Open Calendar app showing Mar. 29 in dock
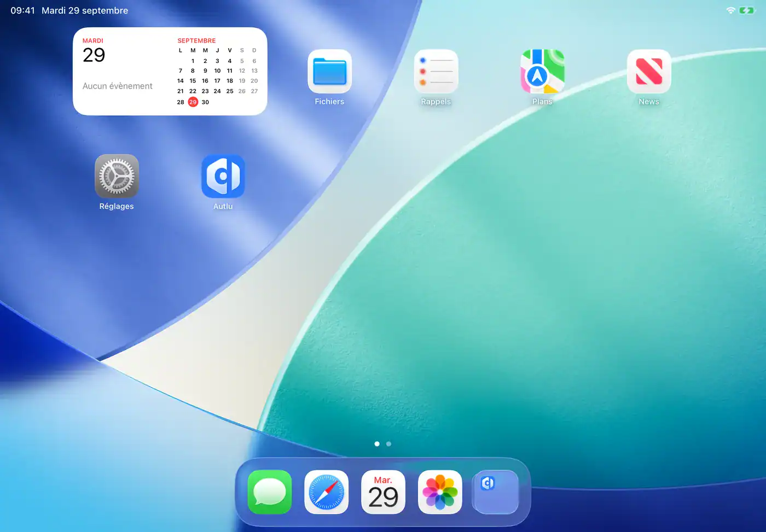Screen dimensions: 766x532 click(x=383, y=492)
